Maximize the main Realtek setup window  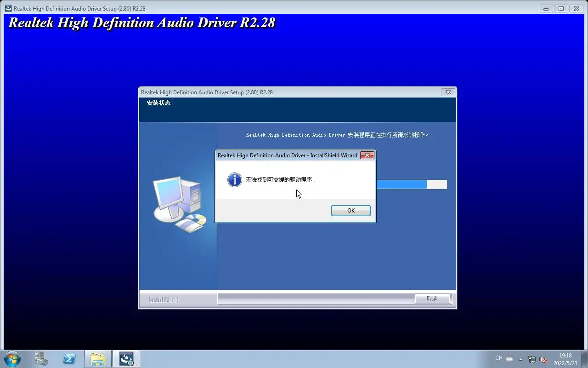561,8
